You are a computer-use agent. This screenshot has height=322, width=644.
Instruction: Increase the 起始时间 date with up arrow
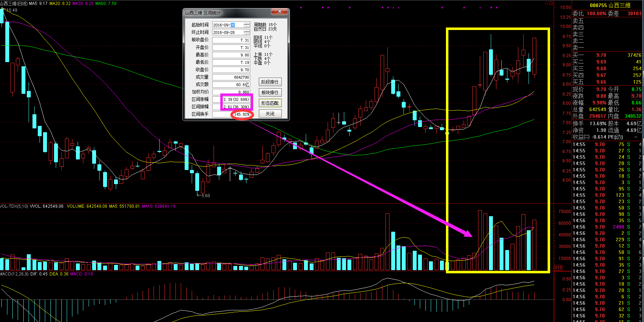[x=246, y=23]
